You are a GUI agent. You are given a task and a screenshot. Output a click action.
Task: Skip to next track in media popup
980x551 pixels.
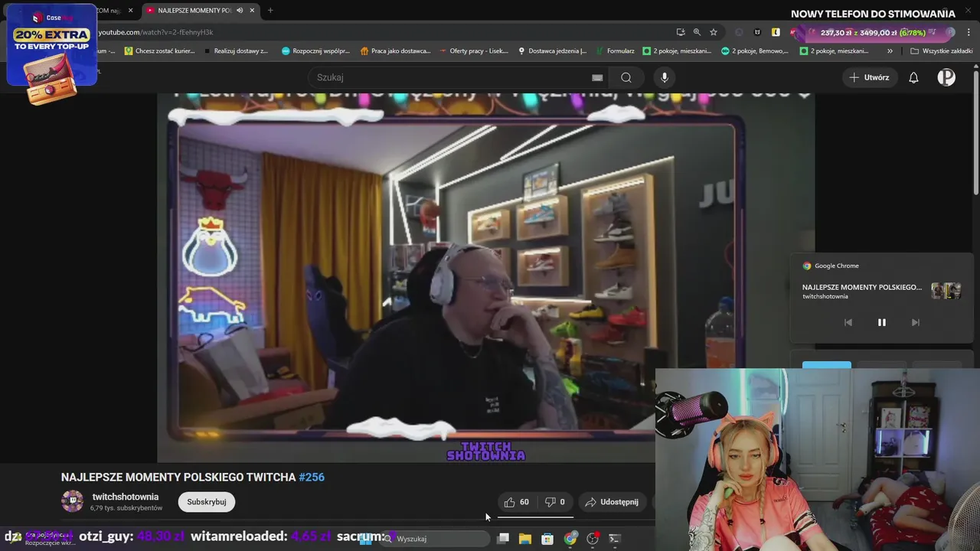coord(915,322)
